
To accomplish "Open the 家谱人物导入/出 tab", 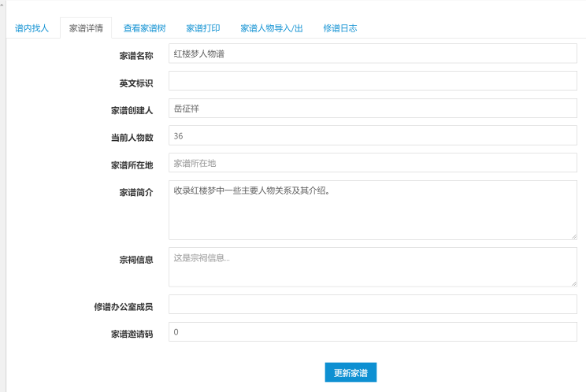I will (272, 28).
